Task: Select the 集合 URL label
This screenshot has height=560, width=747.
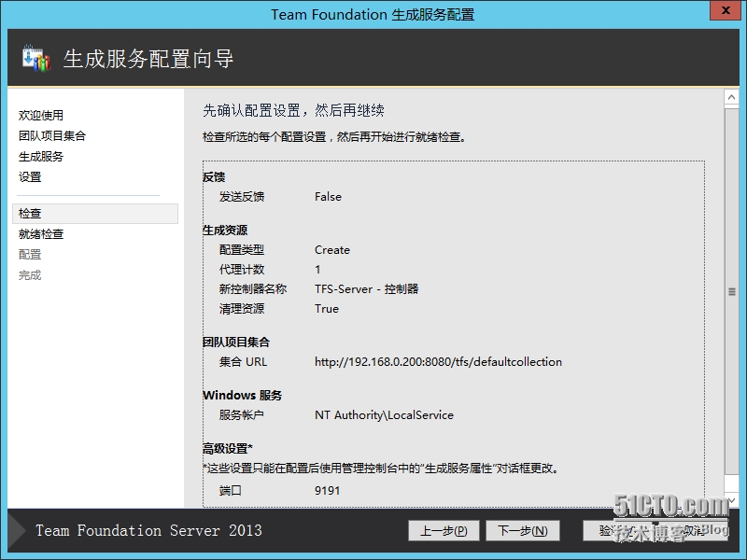Action: pos(243,362)
